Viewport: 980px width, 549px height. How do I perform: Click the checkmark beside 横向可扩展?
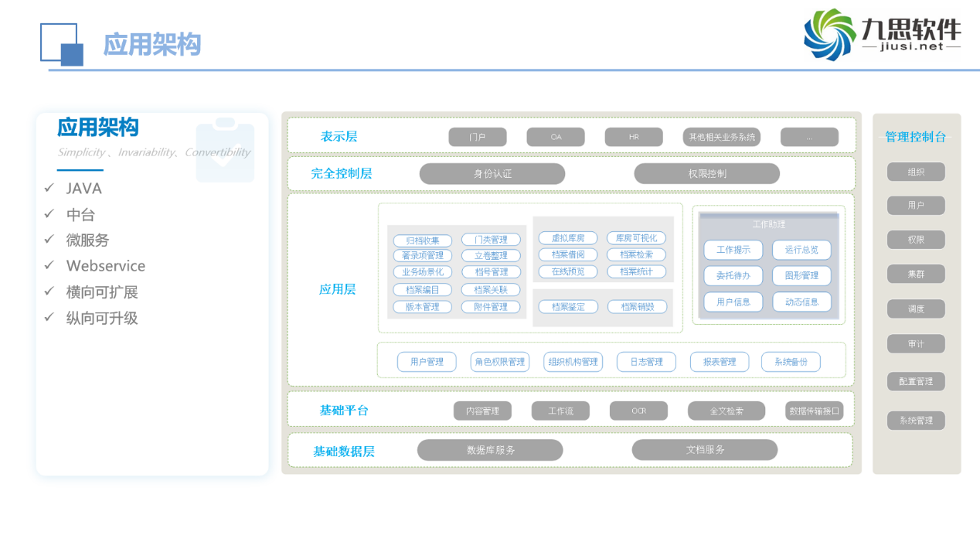coord(49,292)
